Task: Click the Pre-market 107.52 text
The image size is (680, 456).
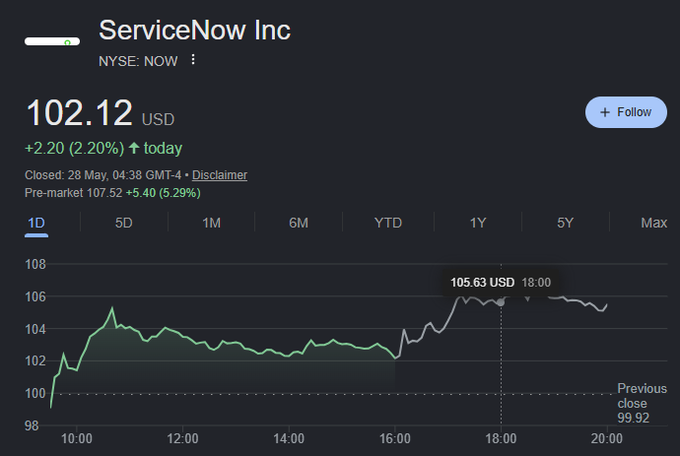Action: click(x=73, y=193)
